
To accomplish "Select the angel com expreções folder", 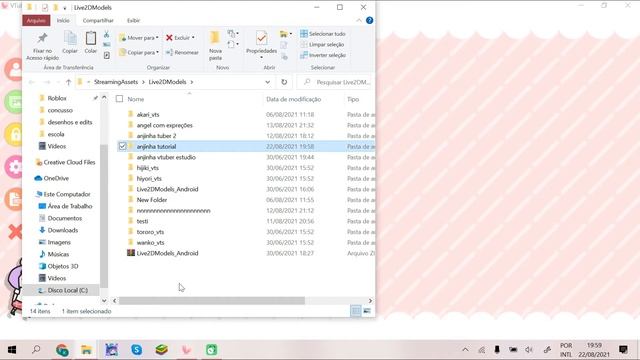I will [164, 125].
